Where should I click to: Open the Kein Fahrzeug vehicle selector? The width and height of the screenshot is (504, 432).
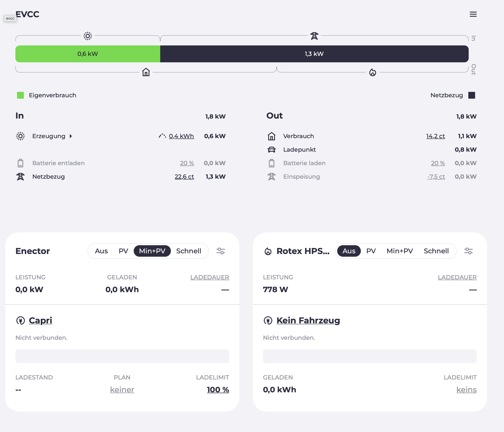tap(308, 320)
